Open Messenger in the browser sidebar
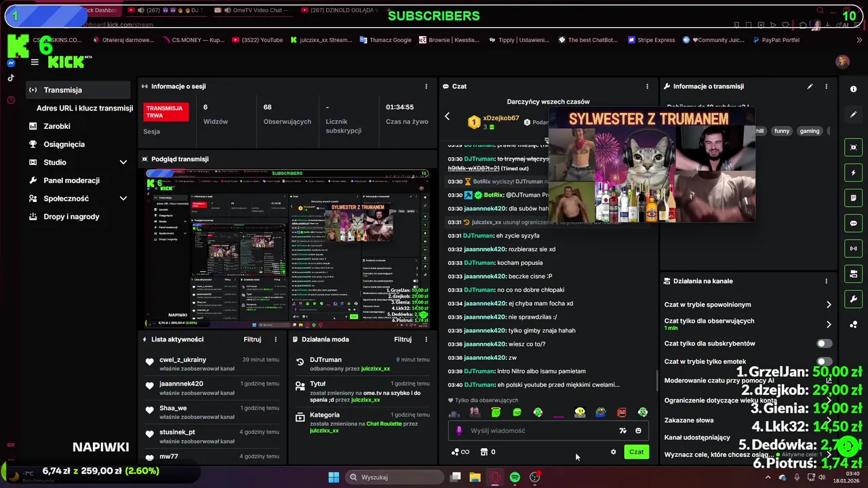This screenshot has width=868, height=488. pos(11,63)
